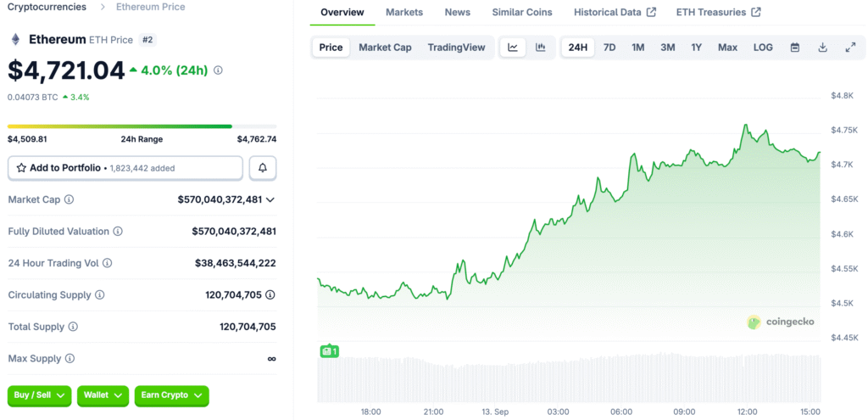Screen dimensions: 868x420
Task: Click the #2 rank badge
Action: point(147,40)
